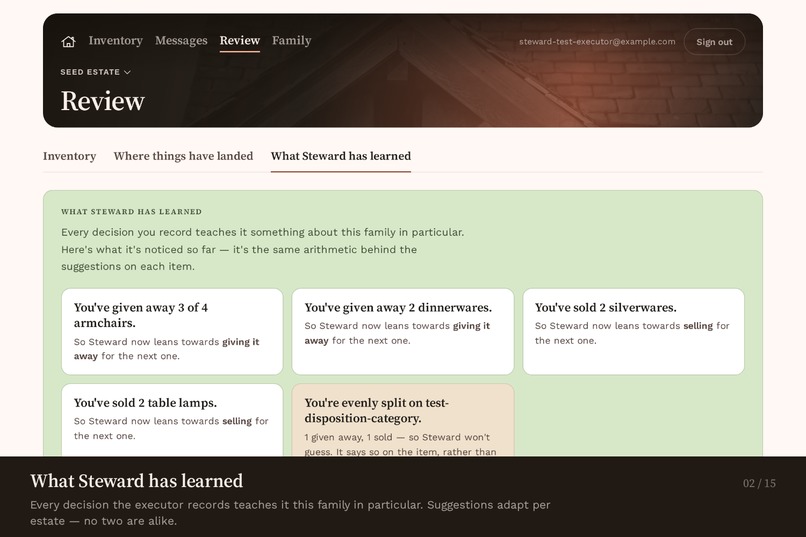Click the caption title What Steward has learned

(x=136, y=481)
